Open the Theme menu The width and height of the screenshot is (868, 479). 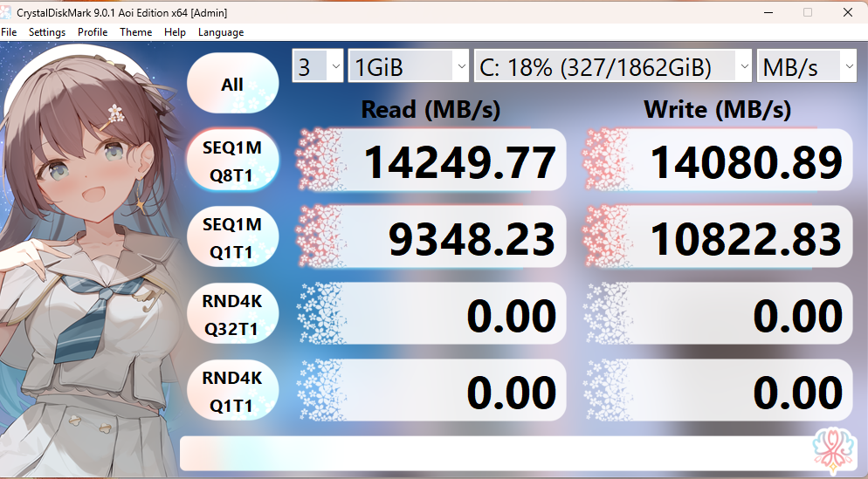(135, 32)
